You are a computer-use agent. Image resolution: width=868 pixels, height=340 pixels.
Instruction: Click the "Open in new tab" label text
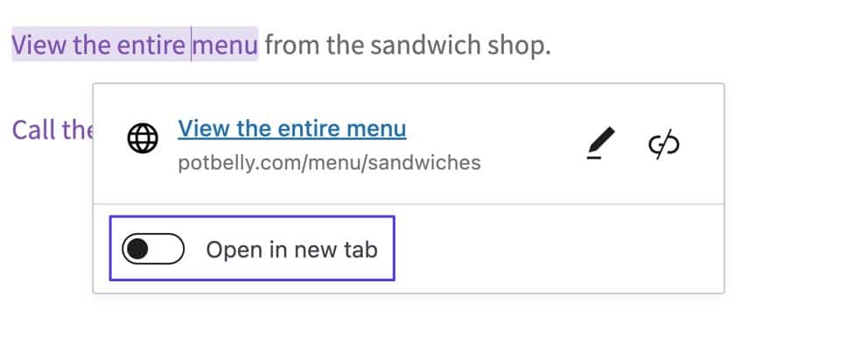click(291, 250)
